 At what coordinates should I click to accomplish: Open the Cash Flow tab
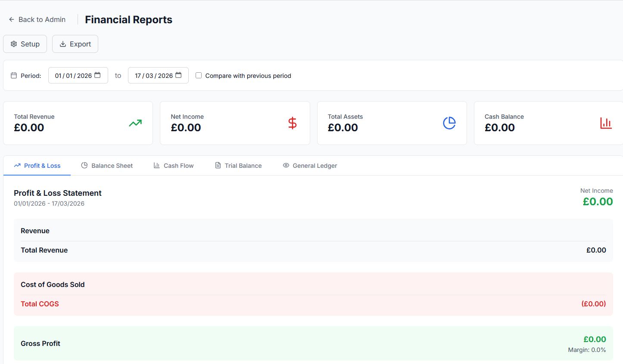click(174, 166)
